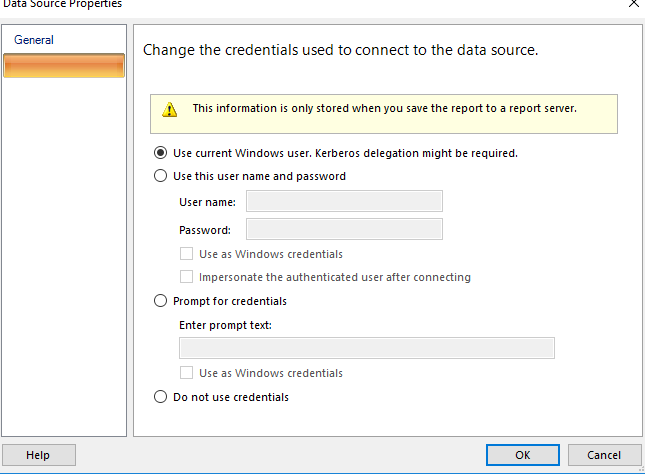Screen dimensions: 645x474
Task: Click the 'Password:' label
Action: coord(205,230)
